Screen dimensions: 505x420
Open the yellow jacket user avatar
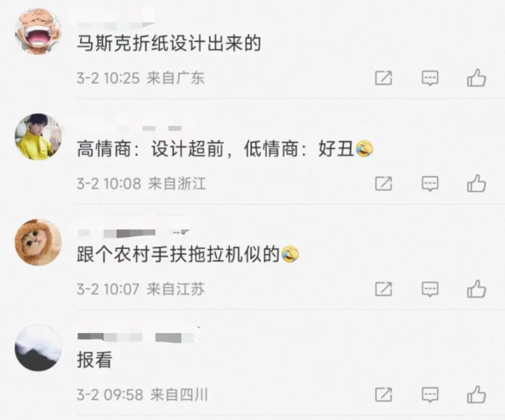point(38,137)
